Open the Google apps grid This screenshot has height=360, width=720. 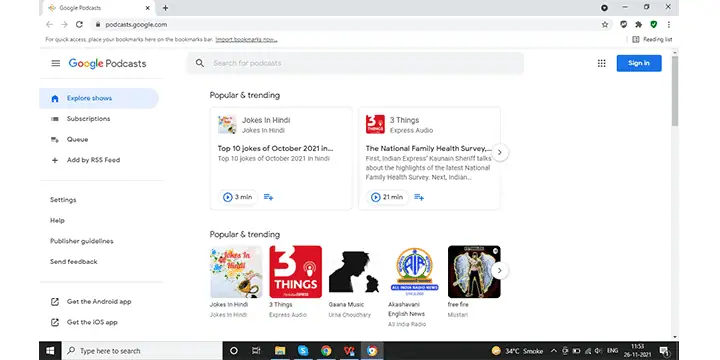point(602,63)
